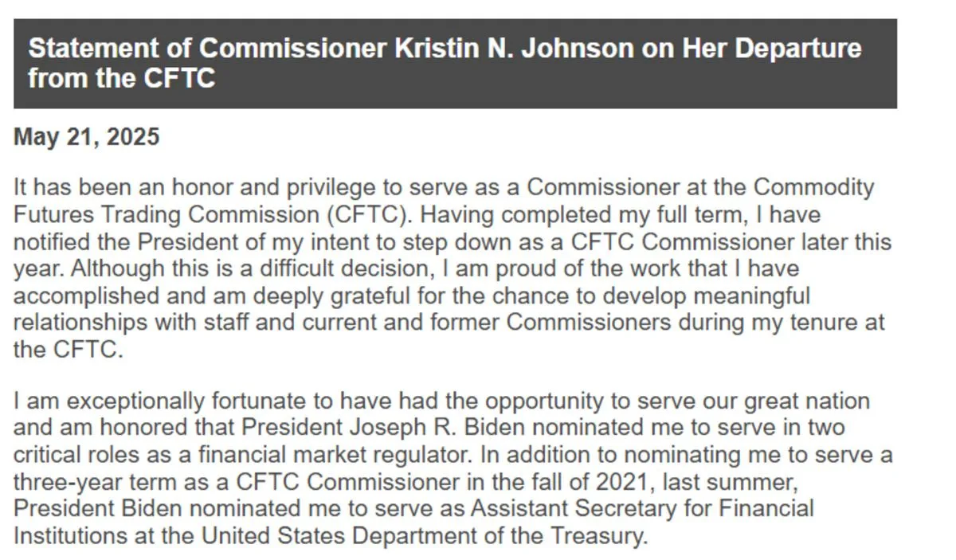Click "United States Department of the Treasury"
The height and width of the screenshot is (560, 956).
coord(422,535)
